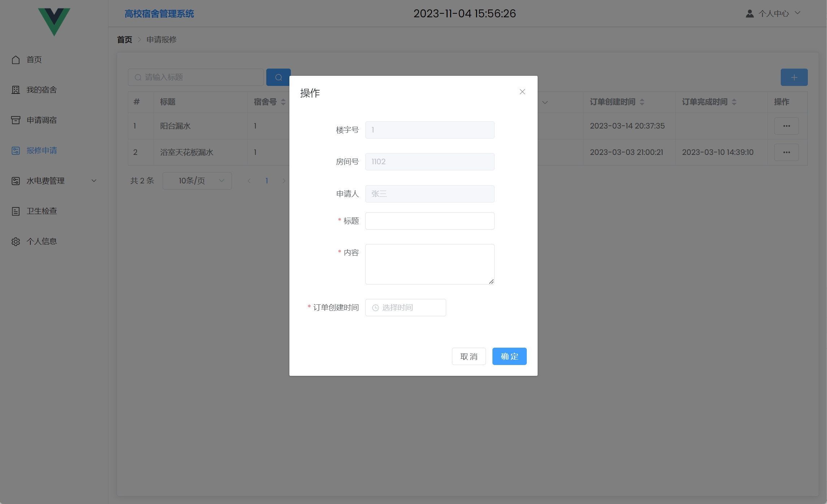Click the 我的宿舍 building icon
The image size is (827, 504).
coord(16,90)
